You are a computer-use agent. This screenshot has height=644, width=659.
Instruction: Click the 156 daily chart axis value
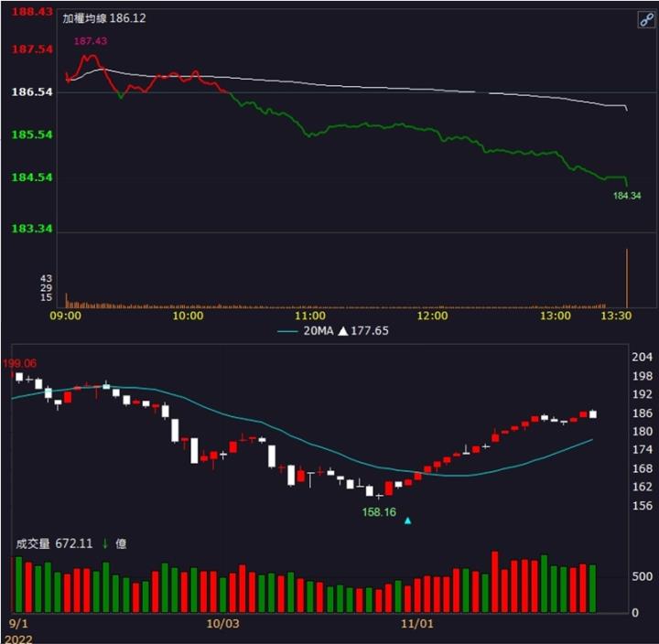[643, 506]
